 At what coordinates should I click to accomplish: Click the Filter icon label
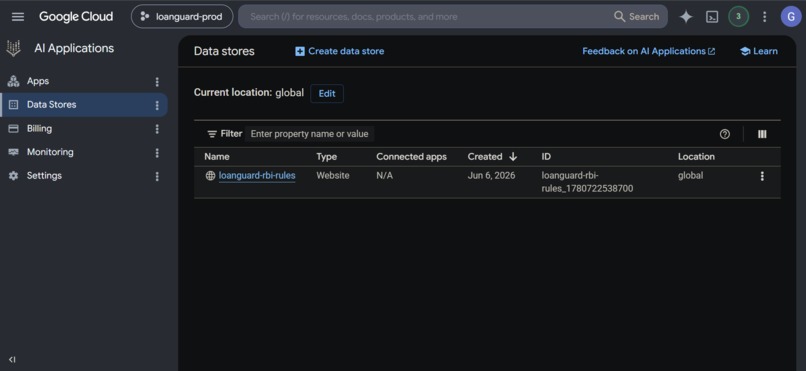coord(225,134)
